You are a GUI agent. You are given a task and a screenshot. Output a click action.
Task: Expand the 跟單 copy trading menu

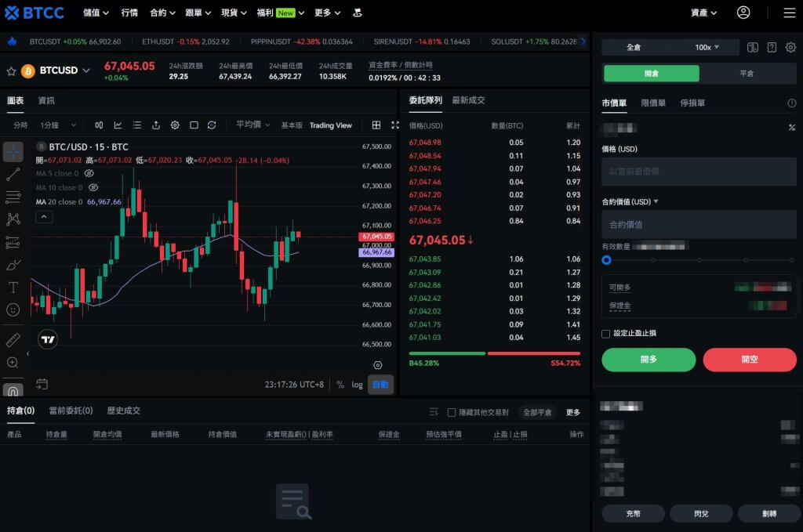198,13
